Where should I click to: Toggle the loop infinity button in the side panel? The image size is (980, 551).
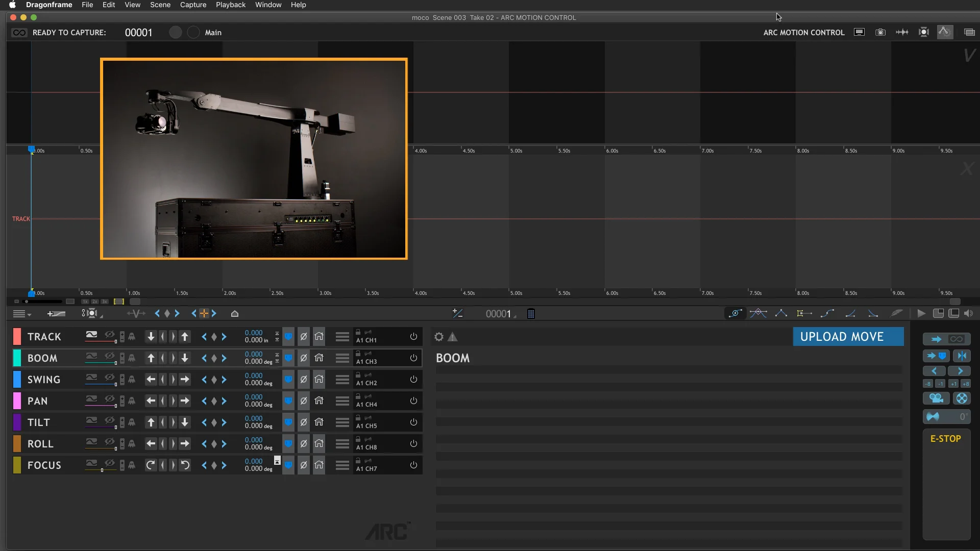pyautogui.click(x=957, y=339)
